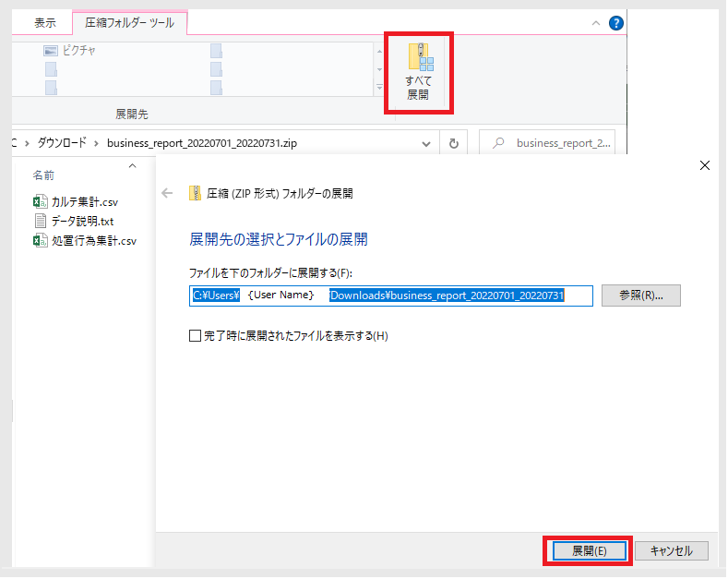728x579 pixels.
Task: Expand the destination list gallery arrow
Action: click(379, 88)
